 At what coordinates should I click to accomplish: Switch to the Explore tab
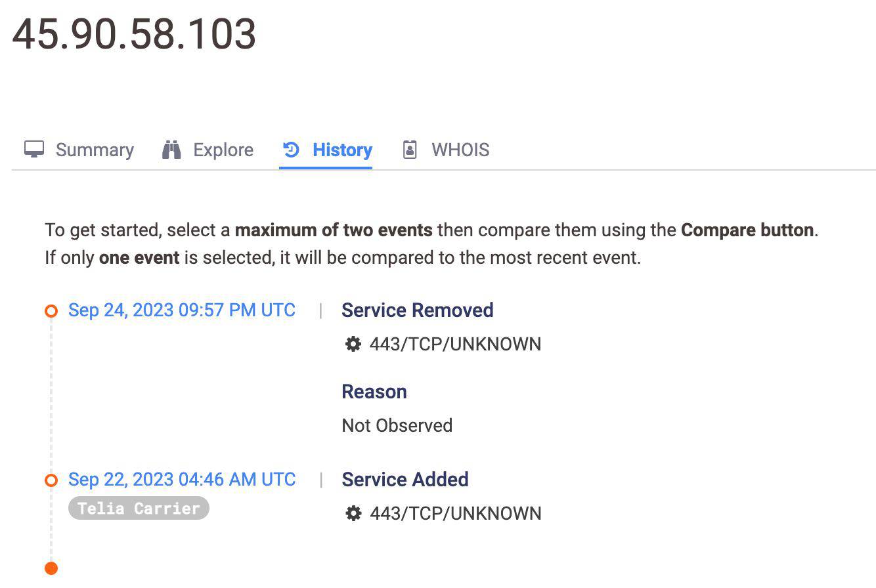[x=223, y=150]
